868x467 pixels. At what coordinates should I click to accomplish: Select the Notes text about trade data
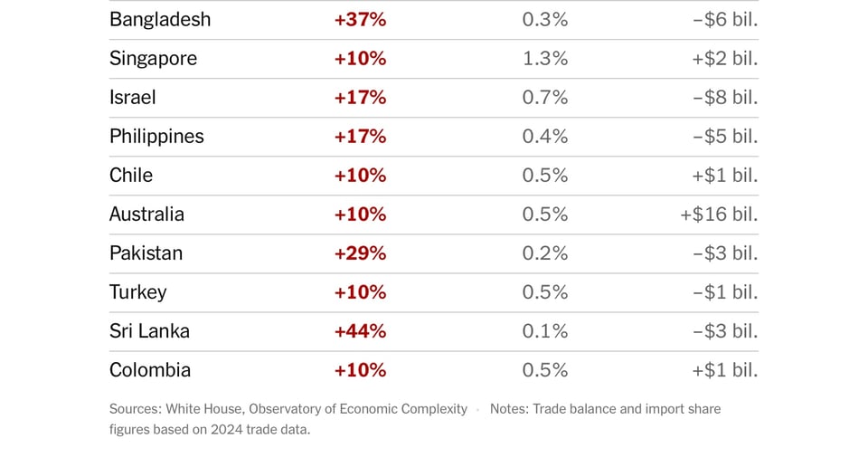[x=605, y=409]
